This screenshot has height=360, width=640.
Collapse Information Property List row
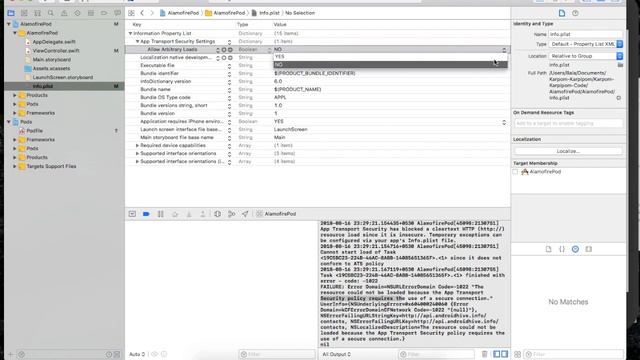[131, 33]
